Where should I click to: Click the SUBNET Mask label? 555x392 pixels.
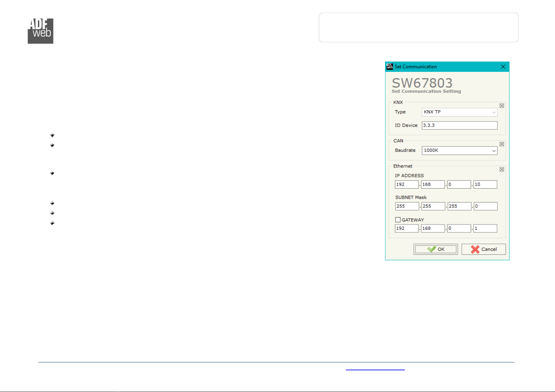click(411, 197)
